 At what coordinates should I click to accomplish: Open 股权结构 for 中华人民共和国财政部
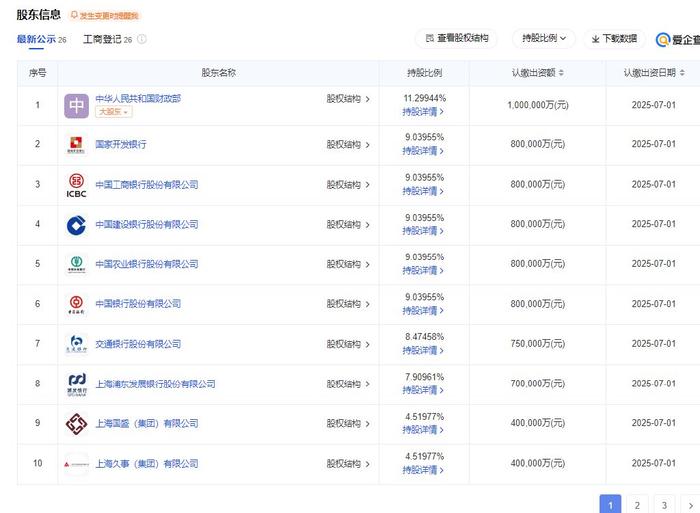click(348, 99)
